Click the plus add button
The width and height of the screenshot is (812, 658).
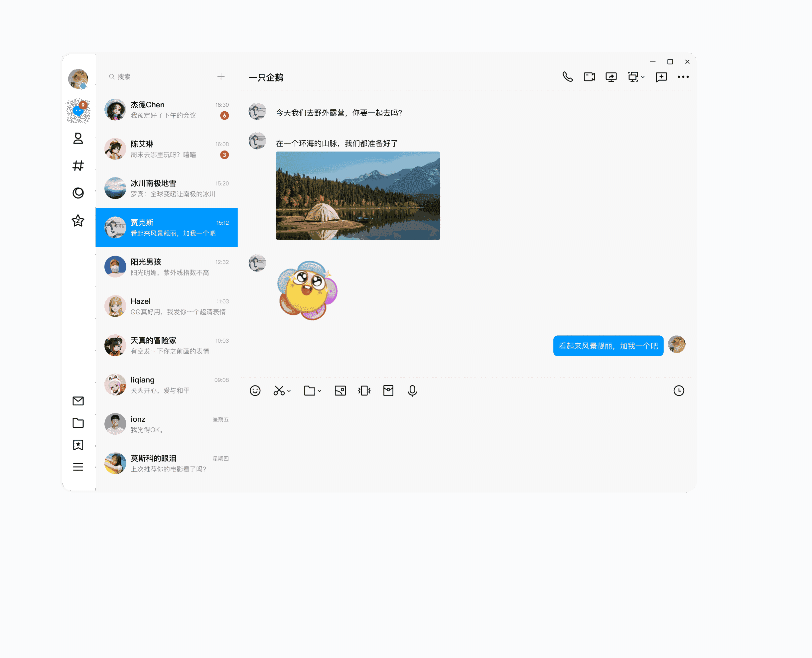click(x=221, y=76)
